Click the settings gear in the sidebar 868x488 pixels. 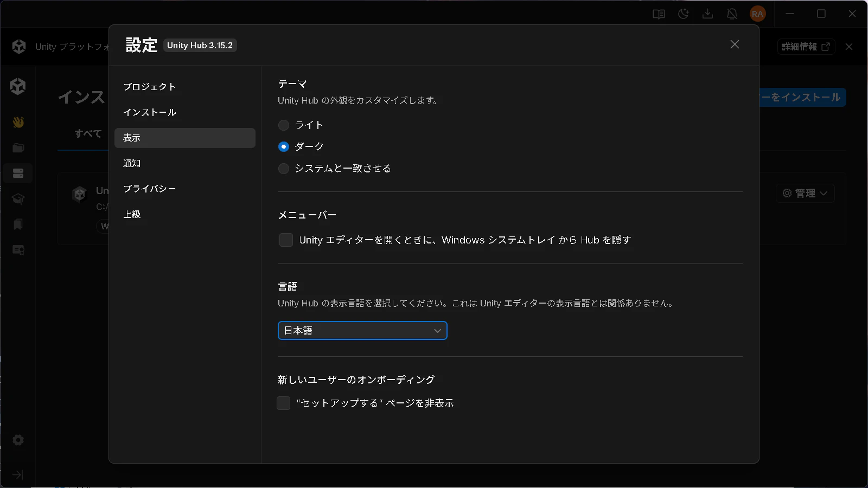[x=18, y=440]
